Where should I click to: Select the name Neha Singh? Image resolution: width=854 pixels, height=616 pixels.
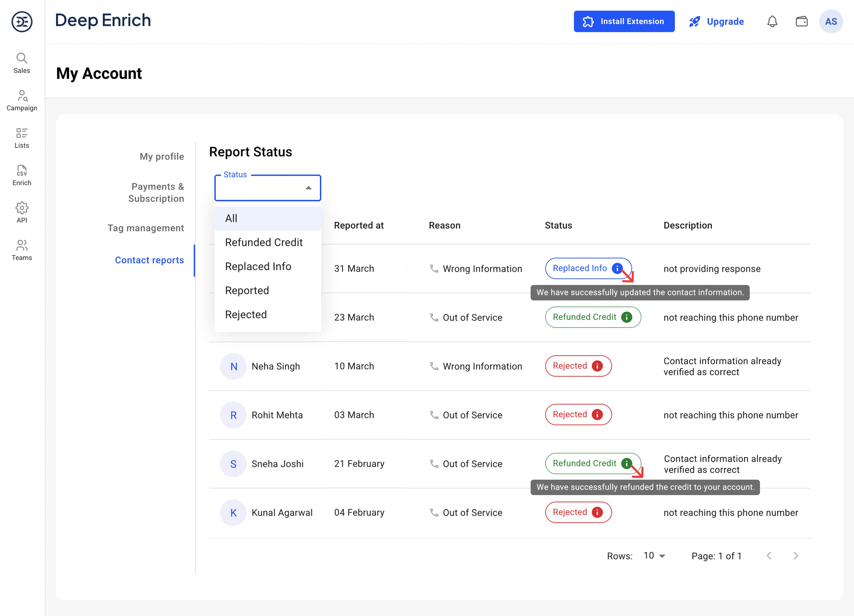(x=276, y=366)
